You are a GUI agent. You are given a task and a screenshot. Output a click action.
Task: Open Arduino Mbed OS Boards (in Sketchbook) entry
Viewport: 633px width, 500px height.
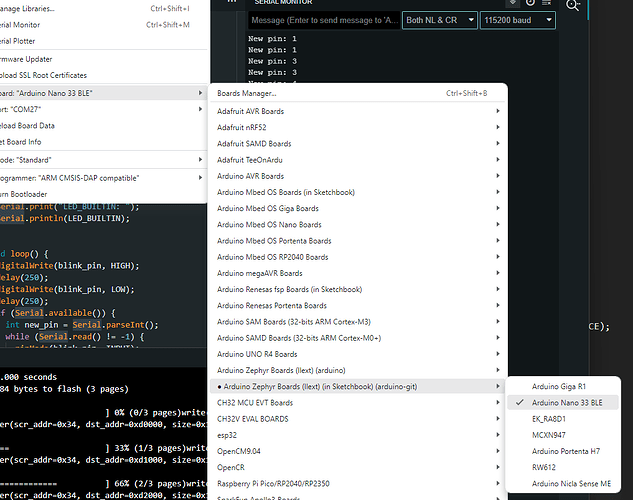pos(358,192)
